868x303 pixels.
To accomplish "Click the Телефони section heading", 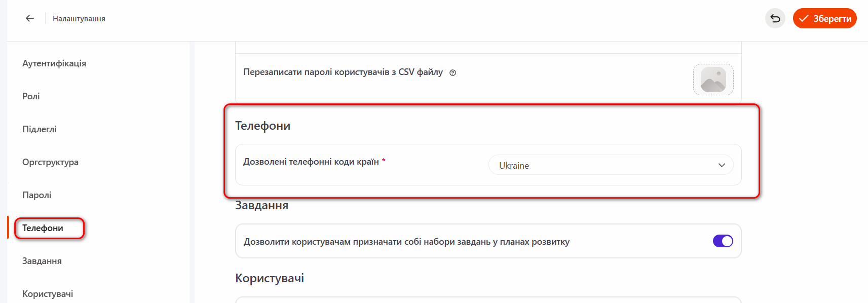I will 262,126.
